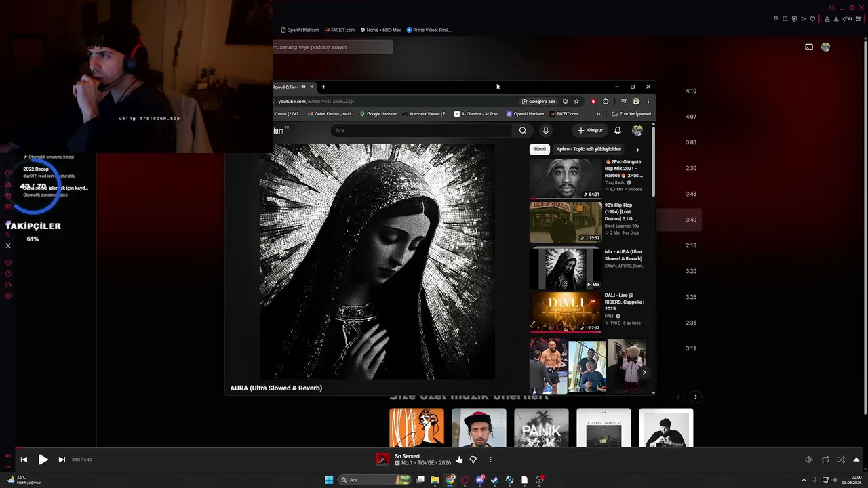Viewport: 868px width, 488px height.
Task: Click the YouTube search field Ara
Action: tap(420, 130)
